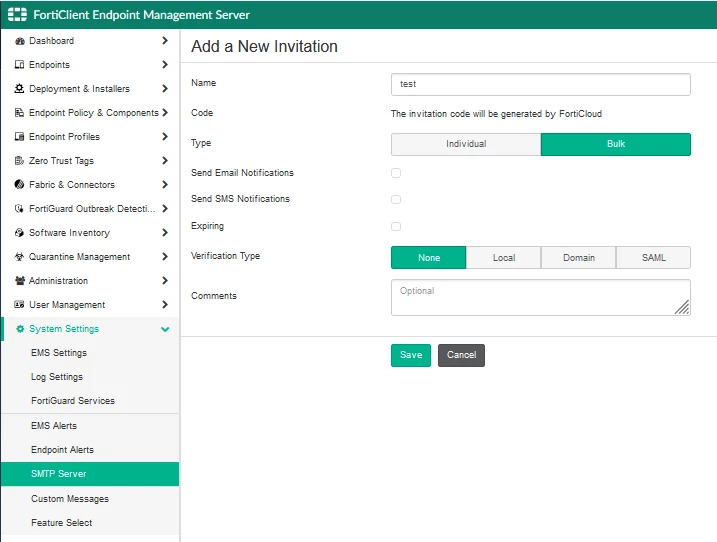Image resolution: width=717 pixels, height=542 pixels.
Task: Expand the Endpoints menu chevron
Action: point(165,64)
